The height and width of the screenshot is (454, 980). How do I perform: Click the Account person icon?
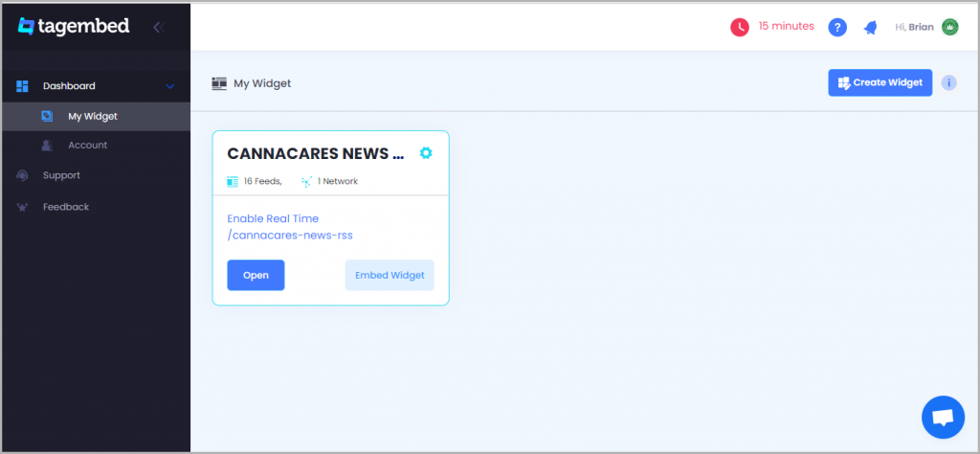47,145
